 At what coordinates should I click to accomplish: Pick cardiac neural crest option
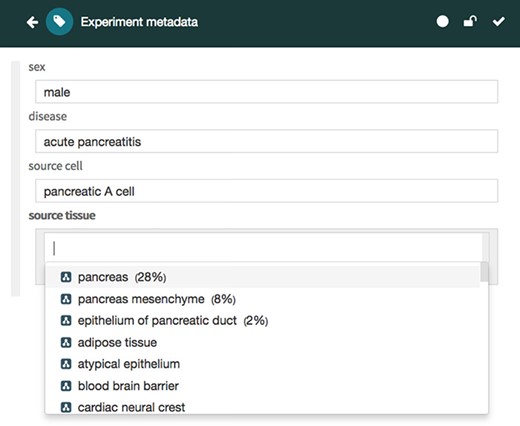pyautogui.click(x=263, y=407)
